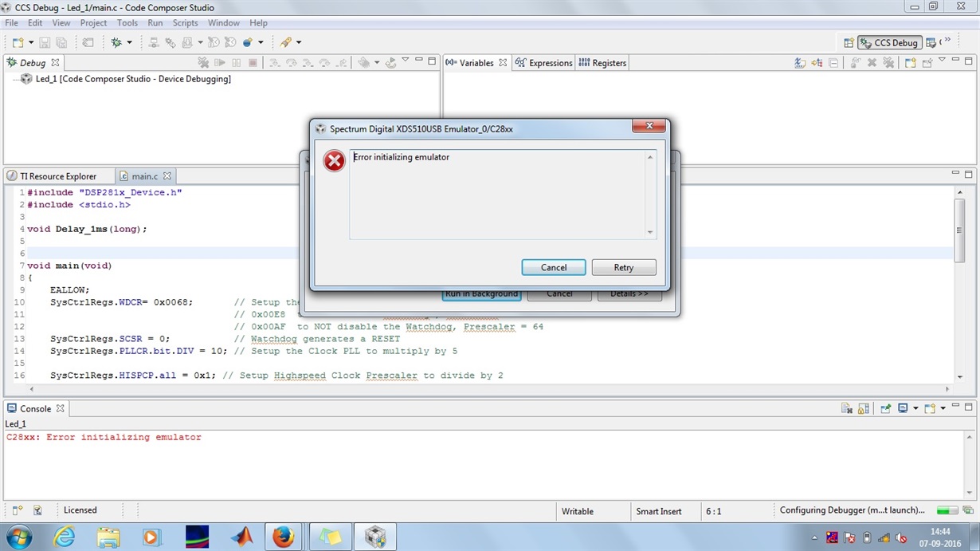Screen dimensions: 980x551
Task: Open the dropdown beside Display Selected Console
Action: (x=915, y=408)
